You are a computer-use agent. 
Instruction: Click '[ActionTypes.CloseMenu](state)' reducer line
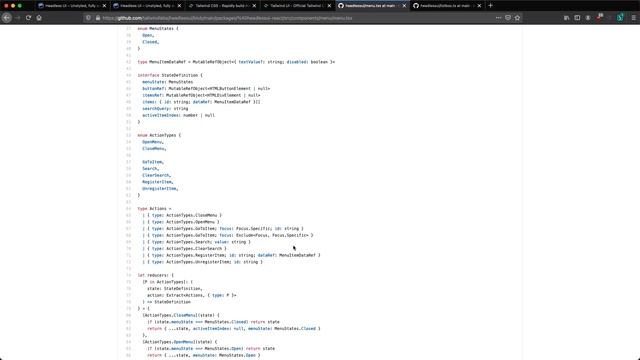point(181,315)
